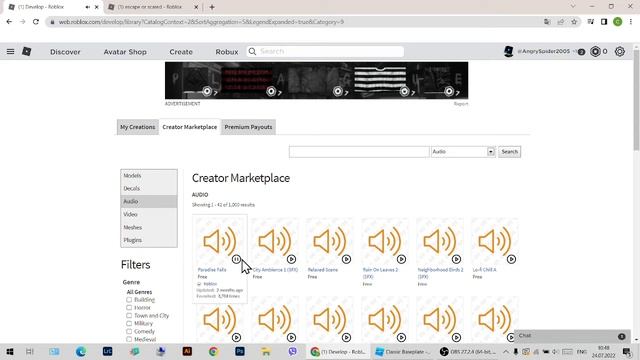Expand the Chrome tab search chevron
Screen dimensions: 640x360
pos(573,7)
